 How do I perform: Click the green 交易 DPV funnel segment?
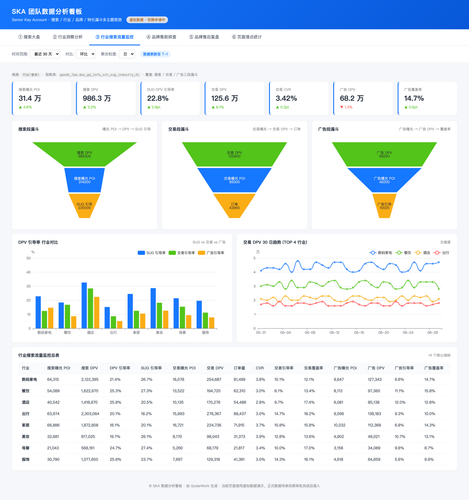[234, 154]
